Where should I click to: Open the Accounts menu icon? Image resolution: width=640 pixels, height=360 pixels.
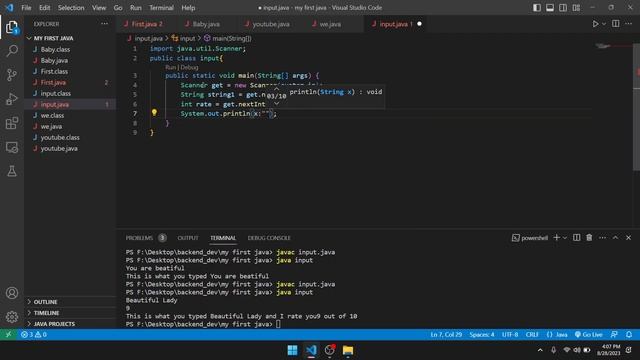12,293
